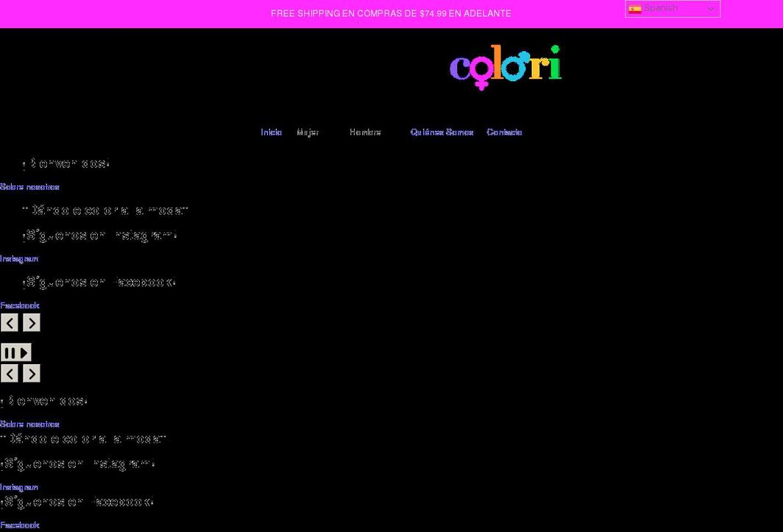Click next slide arrow below pause button

pos(32,373)
